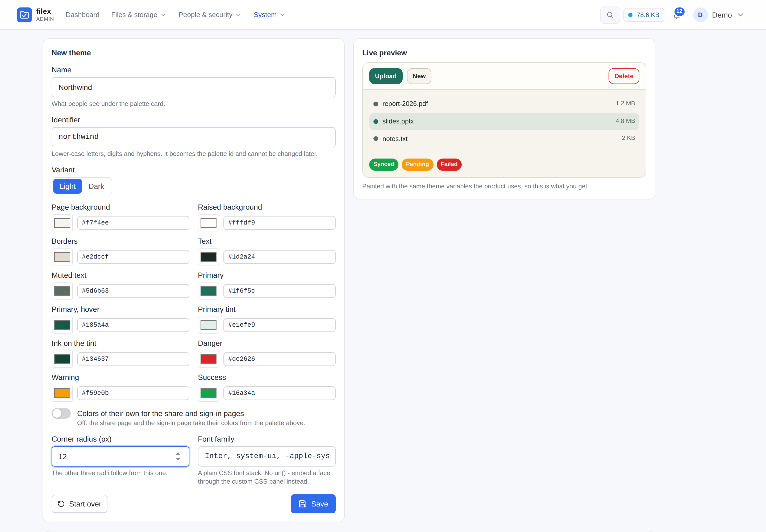Open the Page background color swatch

pos(62,223)
